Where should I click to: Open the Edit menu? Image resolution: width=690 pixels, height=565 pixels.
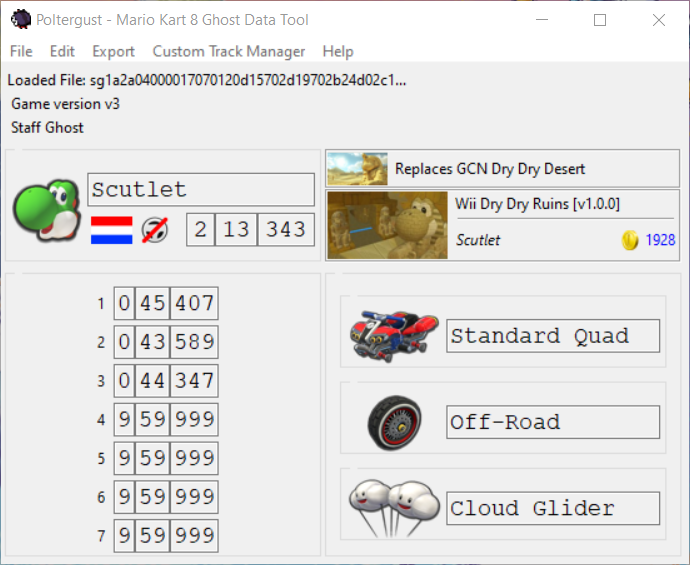click(62, 51)
